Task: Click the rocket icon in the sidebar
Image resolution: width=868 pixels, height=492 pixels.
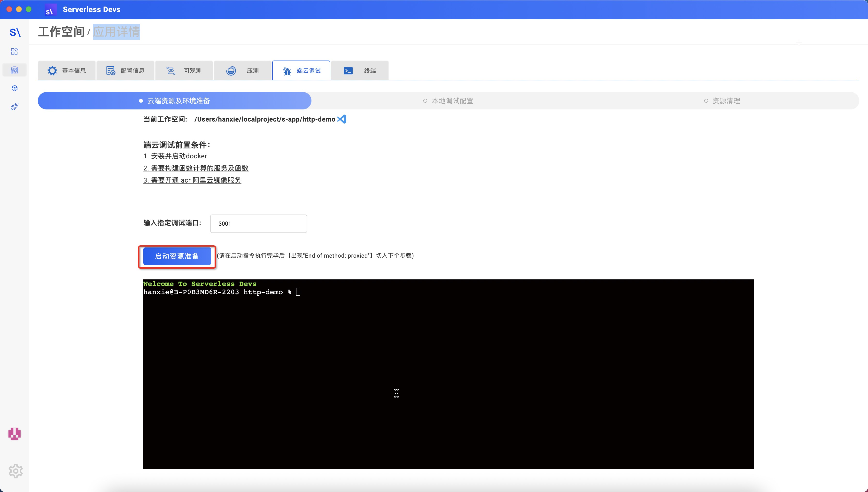Action: tap(15, 107)
